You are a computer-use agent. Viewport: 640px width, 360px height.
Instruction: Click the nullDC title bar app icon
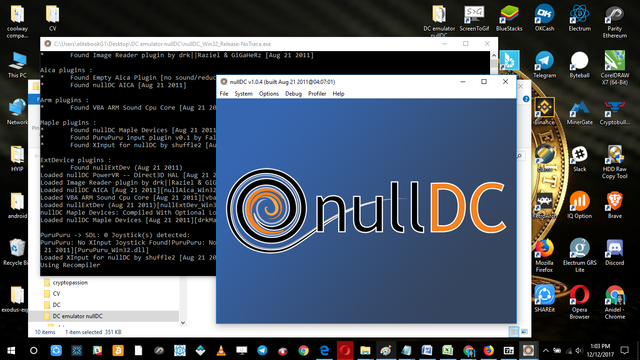224,82
